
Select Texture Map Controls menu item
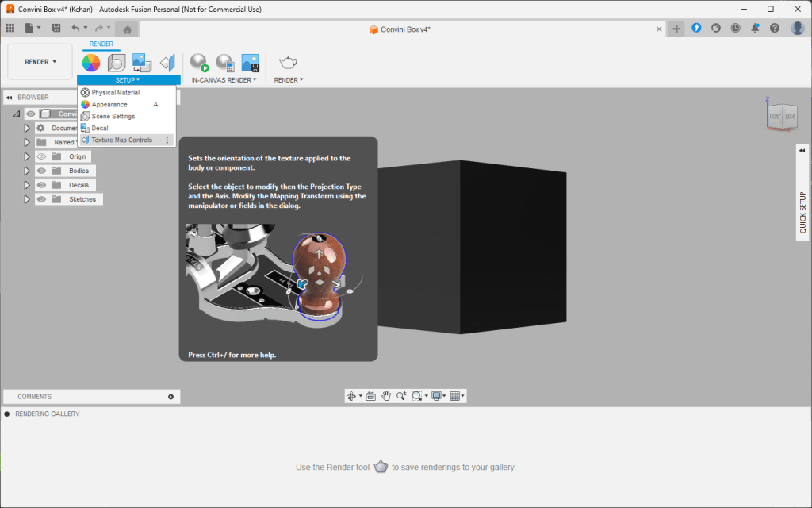click(x=121, y=140)
